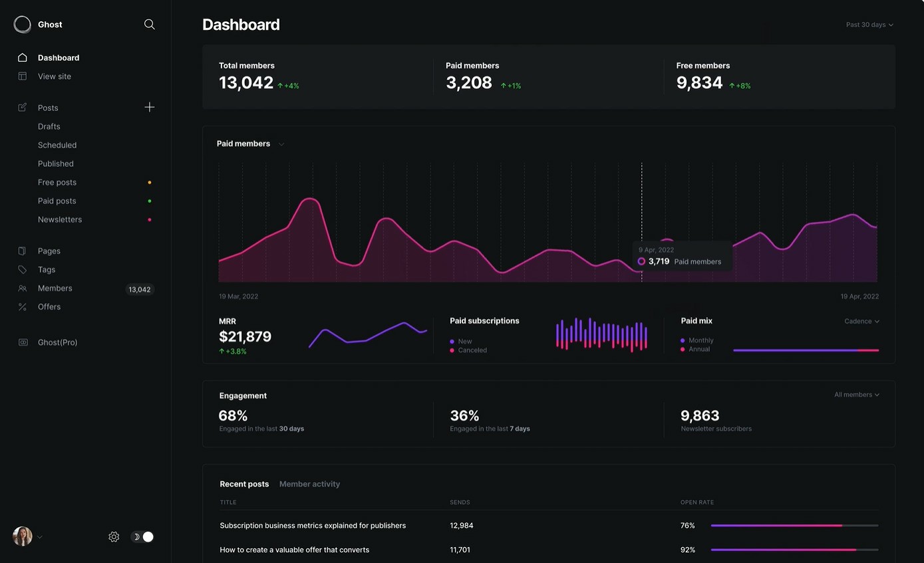Select the Recent posts tab
924x563 pixels.
(244, 484)
